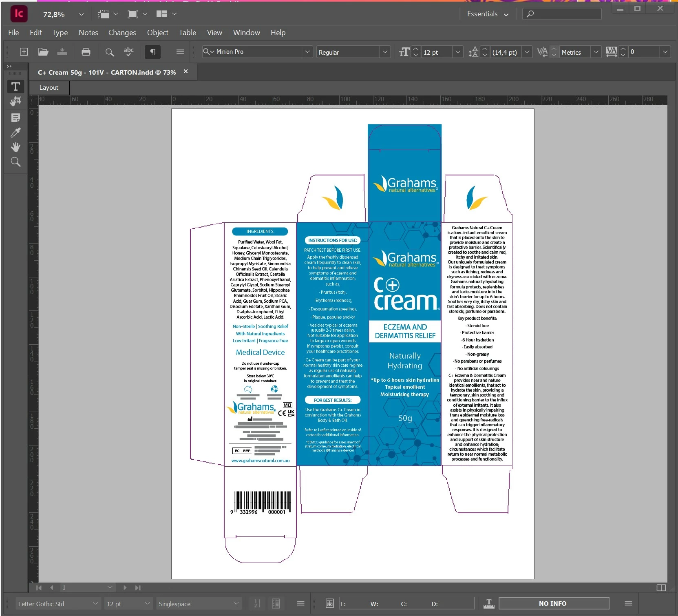Expand the collapsed tools panel
Image resolution: width=678 pixels, height=616 pixels.
pos(9,66)
